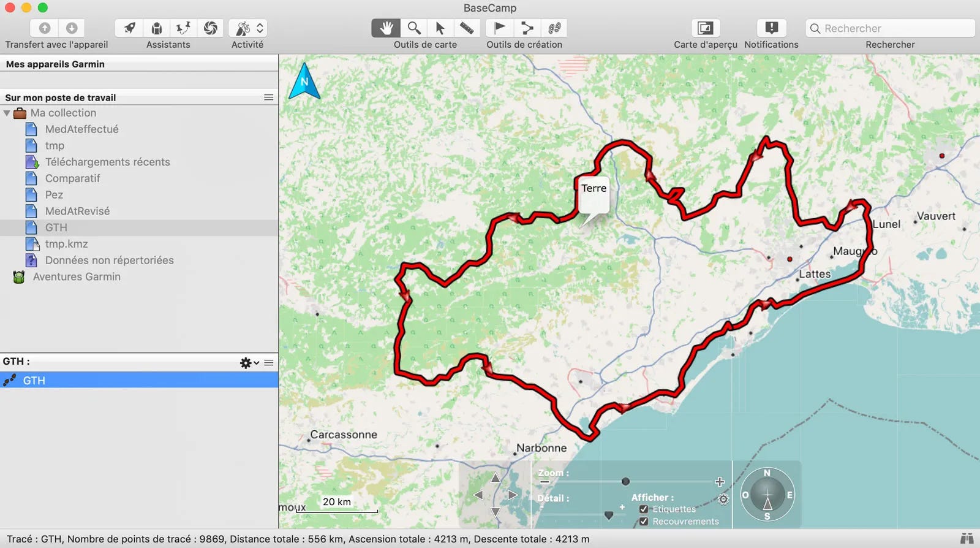Image resolution: width=980 pixels, height=548 pixels.
Task: Choose the arrow selection tool
Action: [440, 28]
